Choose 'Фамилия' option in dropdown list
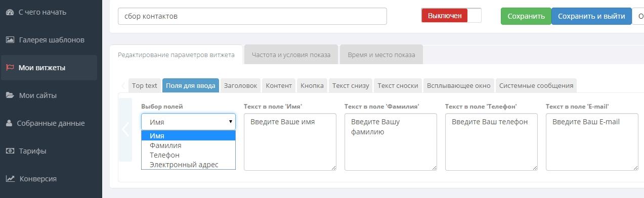644x198 pixels. point(188,145)
